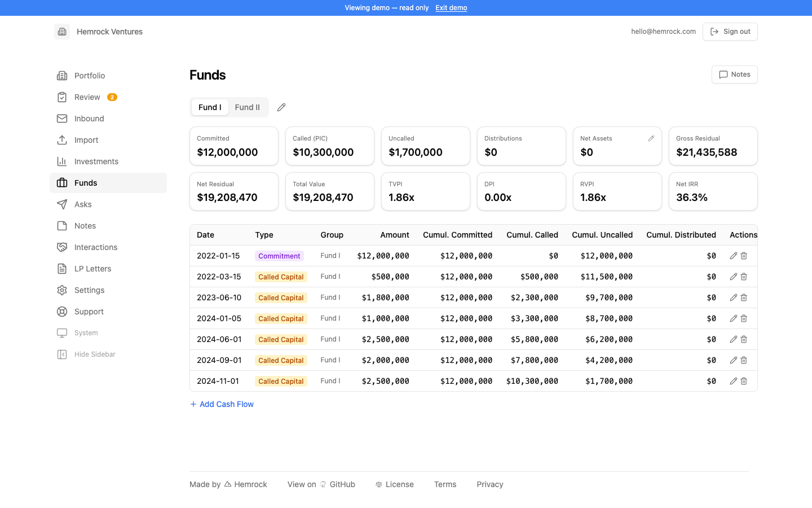The height and width of the screenshot is (508, 812).
Task: Open the Notes button at the top right
Action: click(734, 75)
